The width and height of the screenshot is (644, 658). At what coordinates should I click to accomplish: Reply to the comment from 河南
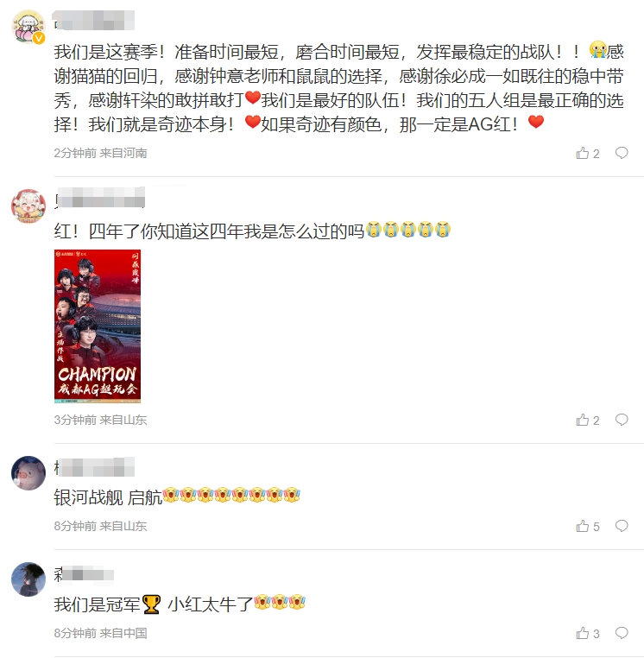tap(622, 153)
